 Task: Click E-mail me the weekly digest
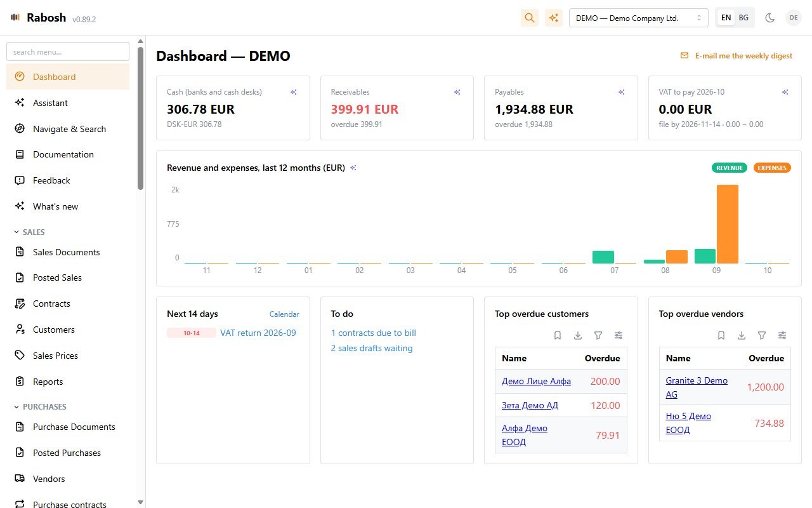point(737,56)
